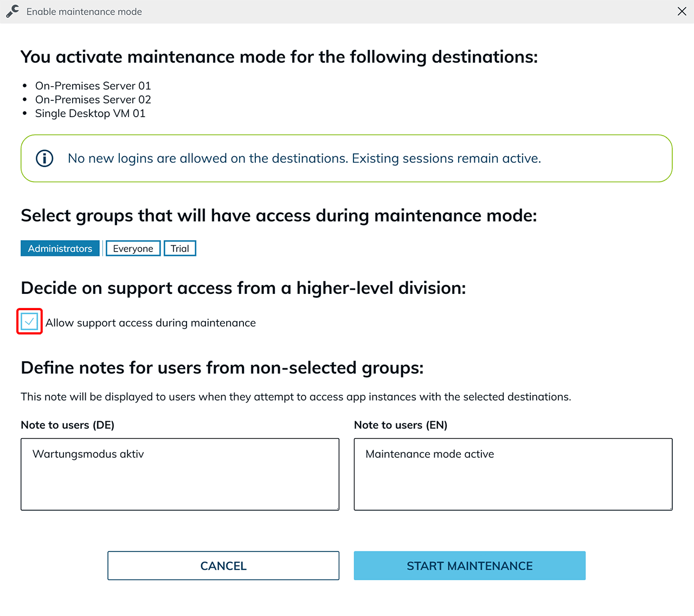Focus the English note field with 'Maintenance mode active'
This screenshot has height=616, width=694.
[513, 474]
